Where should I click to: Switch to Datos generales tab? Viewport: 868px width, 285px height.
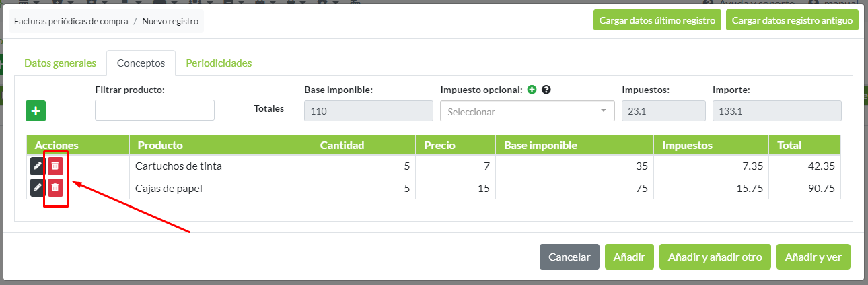coord(61,63)
